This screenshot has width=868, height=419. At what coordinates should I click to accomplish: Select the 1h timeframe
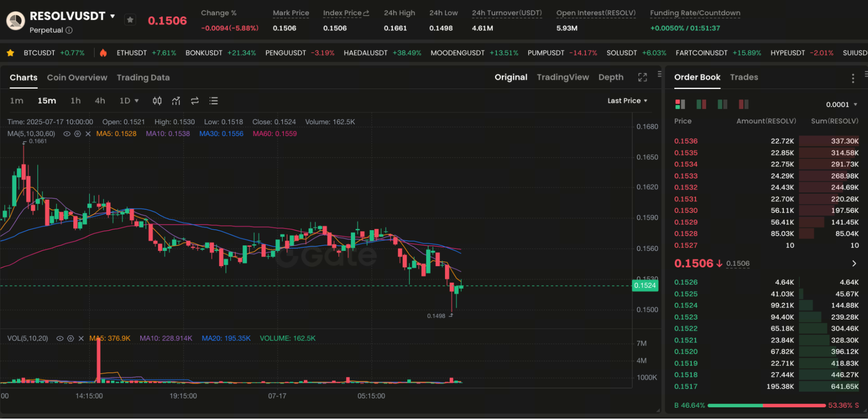[x=76, y=101]
